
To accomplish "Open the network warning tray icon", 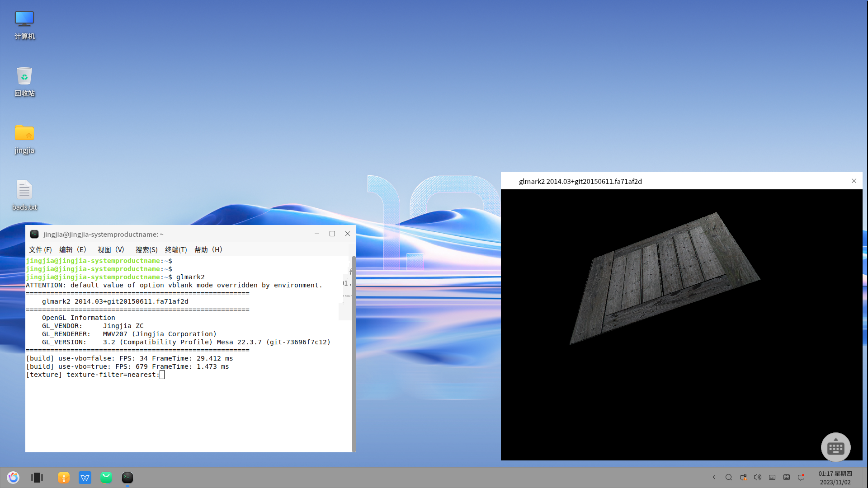I will [743, 477].
